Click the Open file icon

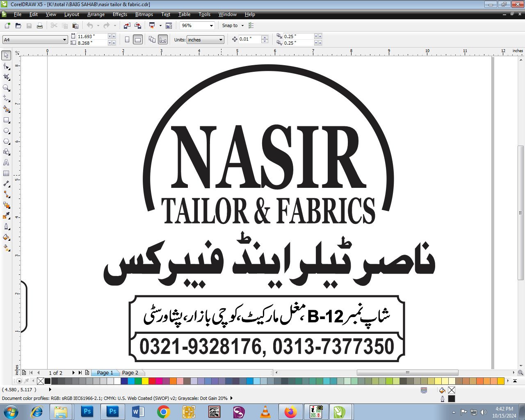click(x=18, y=25)
